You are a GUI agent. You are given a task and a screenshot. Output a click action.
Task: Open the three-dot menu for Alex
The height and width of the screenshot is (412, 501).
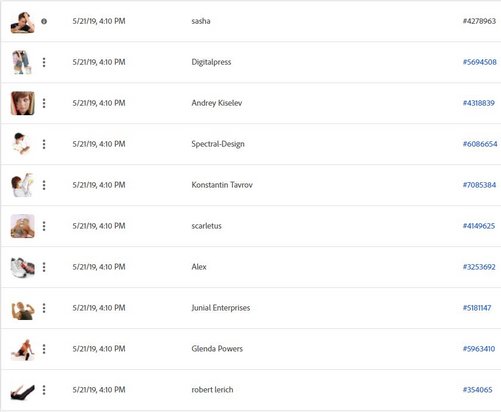44,267
